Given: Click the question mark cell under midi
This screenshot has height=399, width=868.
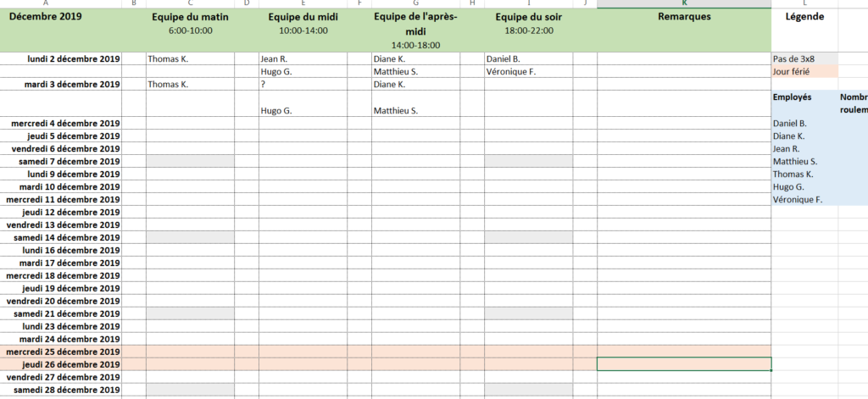Looking at the screenshot, I should (x=303, y=84).
